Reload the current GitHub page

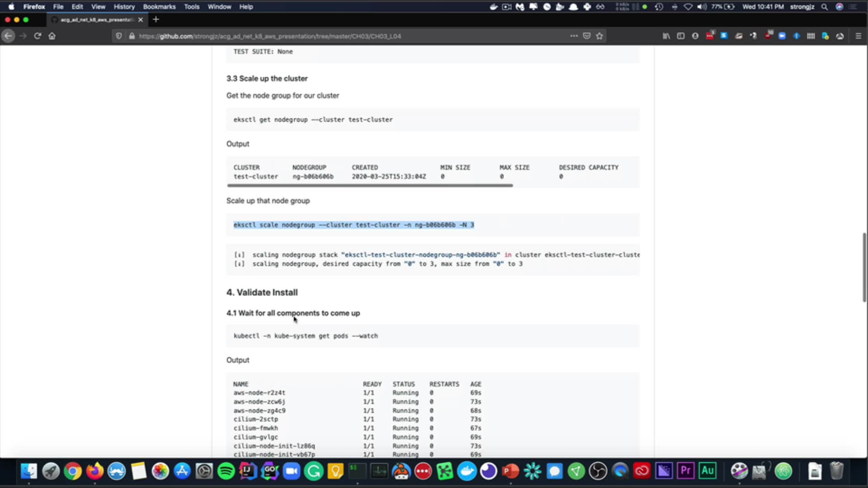click(x=38, y=36)
